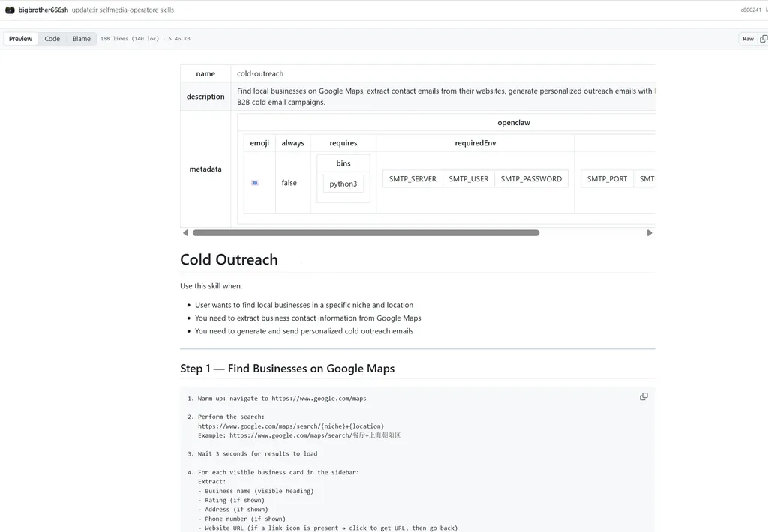This screenshot has height=532, width=768.
Task: Click the table scrollbar right arrow
Action: (649, 233)
